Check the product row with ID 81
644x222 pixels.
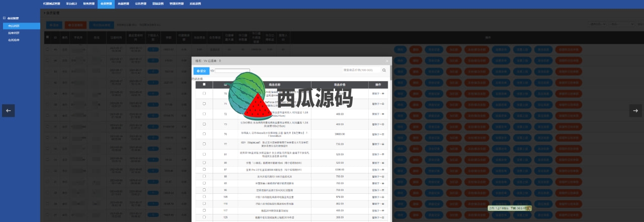204,154
